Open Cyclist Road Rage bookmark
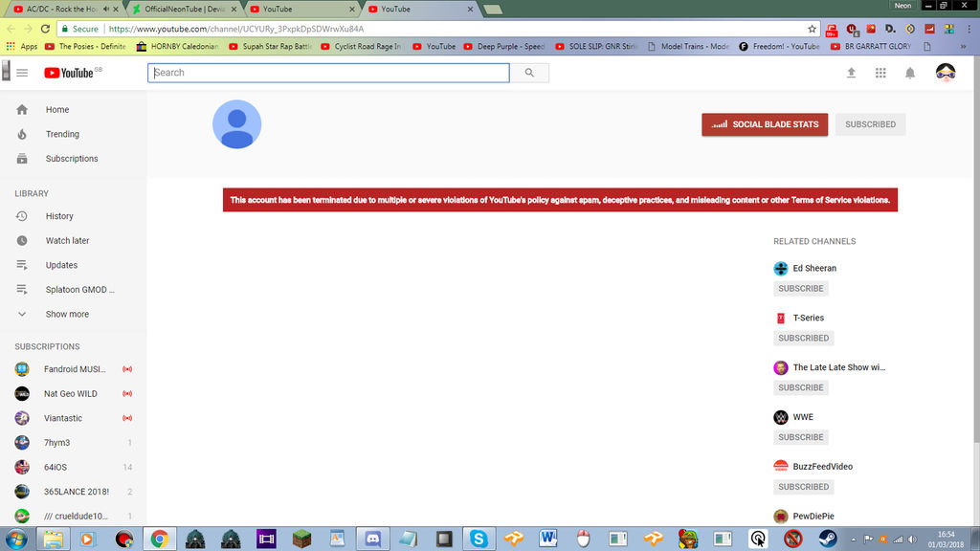This screenshot has width=980, height=551. tap(361, 46)
